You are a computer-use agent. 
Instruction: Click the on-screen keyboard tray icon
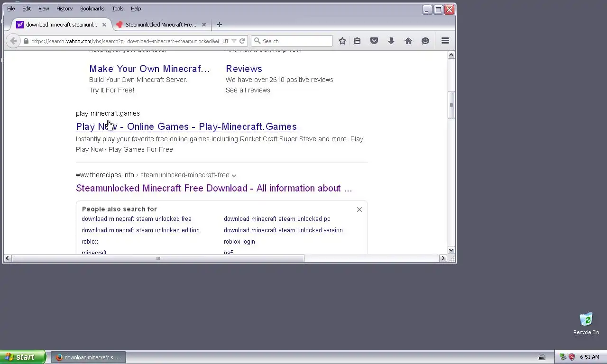(x=542, y=357)
